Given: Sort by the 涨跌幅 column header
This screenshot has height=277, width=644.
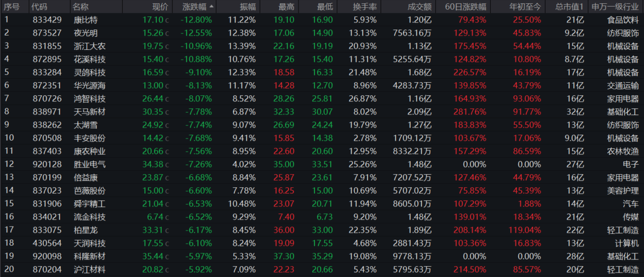Looking at the screenshot, I should (x=194, y=7).
